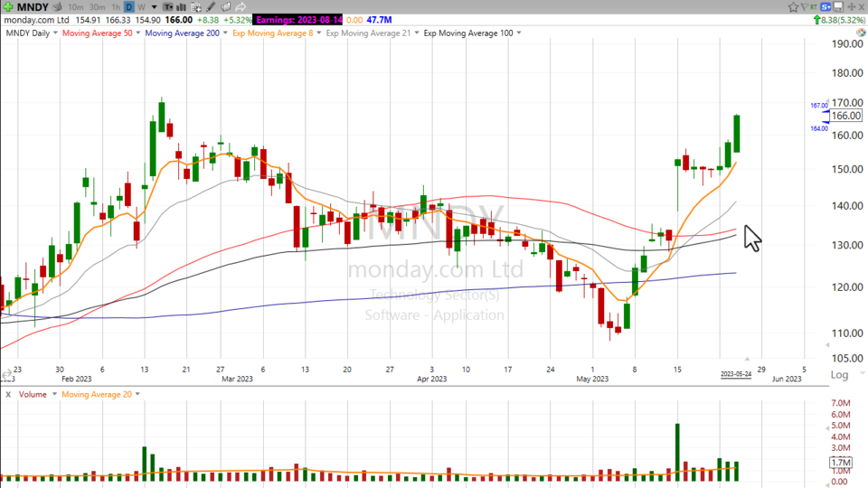Image resolution: width=868 pixels, height=488 pixels.
Task: Open the chart template T dropdown
Action: (x=168, y=7)
